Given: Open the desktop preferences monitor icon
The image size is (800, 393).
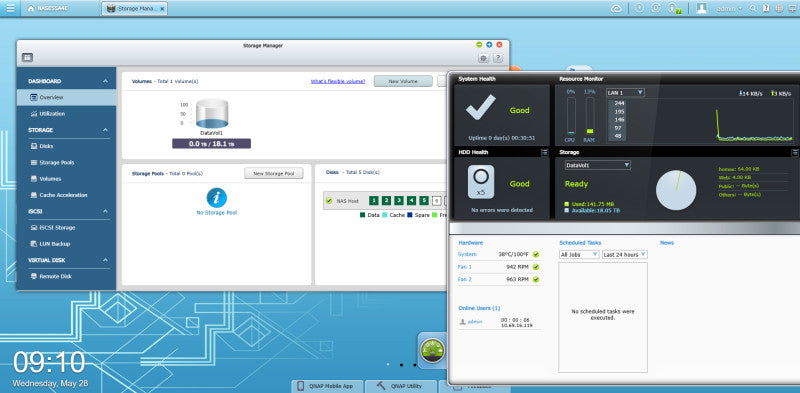Looking at the screenshot, I should 792,8.
